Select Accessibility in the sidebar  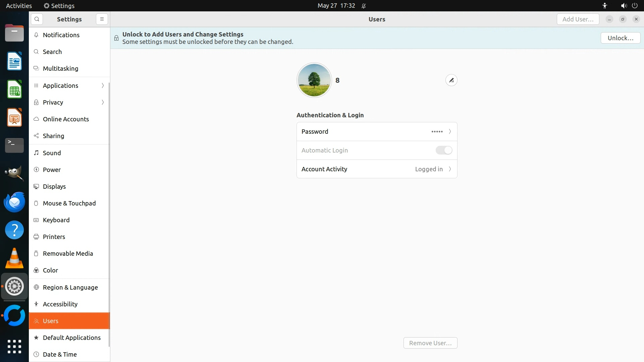(60, 304)
